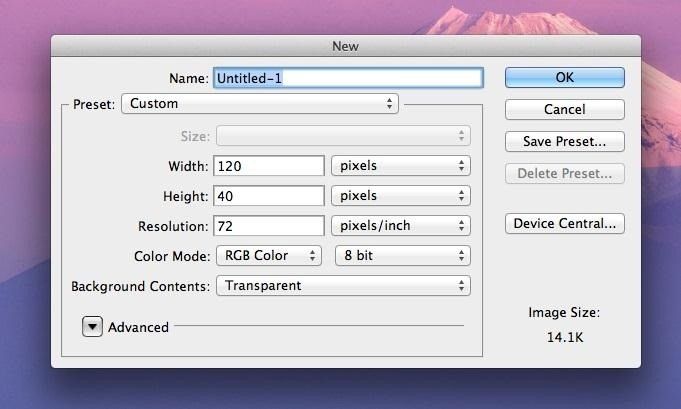Image resolution: width=681 pixels, height=409 pixels.
Task: Click the Save Preset... button
Action: pyautogui.click(x=564, y=142)
